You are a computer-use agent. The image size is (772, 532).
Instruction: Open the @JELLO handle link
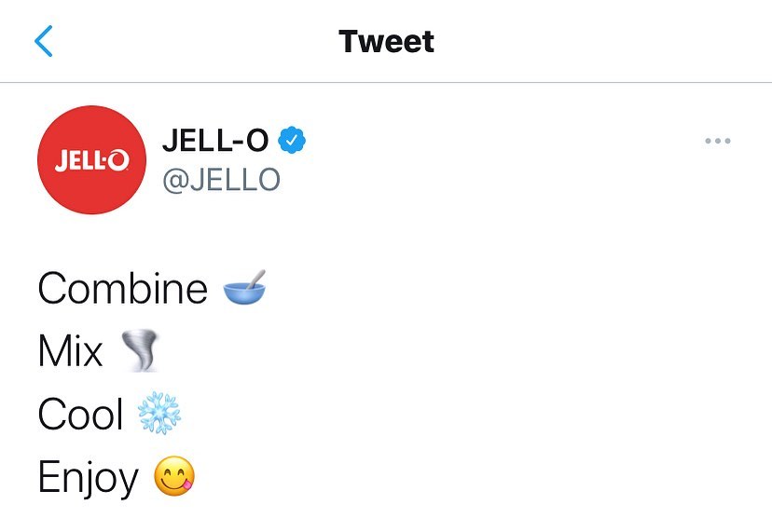[x=221, y=179]
